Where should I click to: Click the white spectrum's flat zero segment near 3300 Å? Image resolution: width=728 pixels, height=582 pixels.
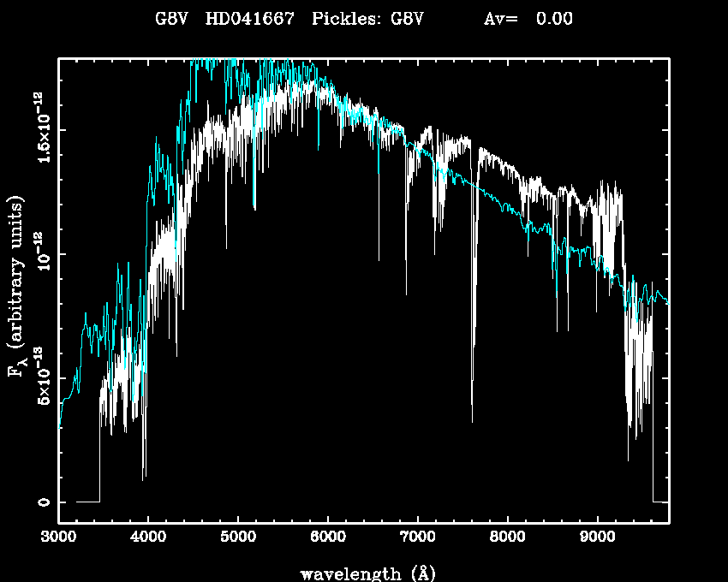[x=87, y=502]
